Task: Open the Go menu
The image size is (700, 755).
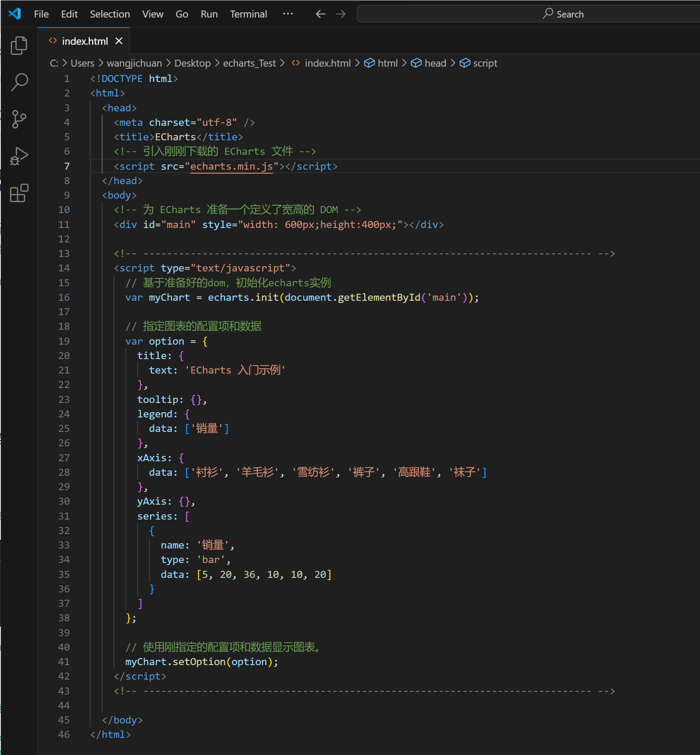Action: coord(182,14)
